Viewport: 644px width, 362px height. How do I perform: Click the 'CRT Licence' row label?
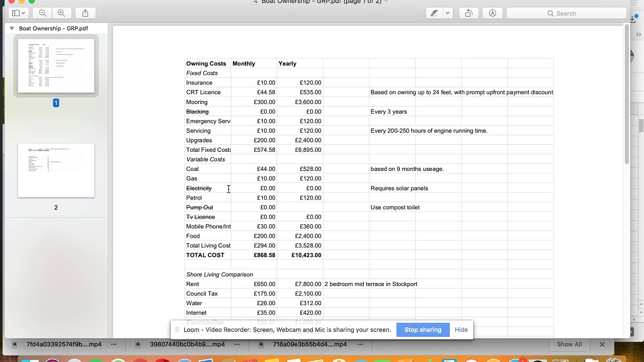[x=203, y=92]
